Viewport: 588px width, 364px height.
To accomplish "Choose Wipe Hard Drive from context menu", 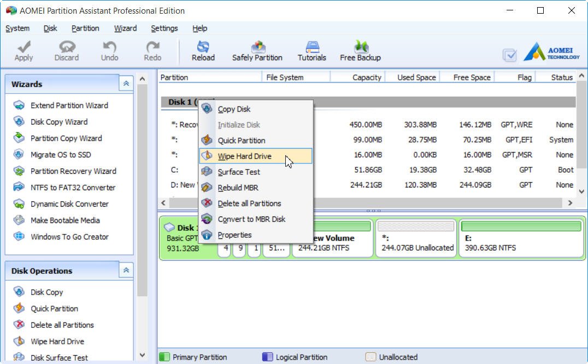I will pyautogui.click(x=256, y=156).
